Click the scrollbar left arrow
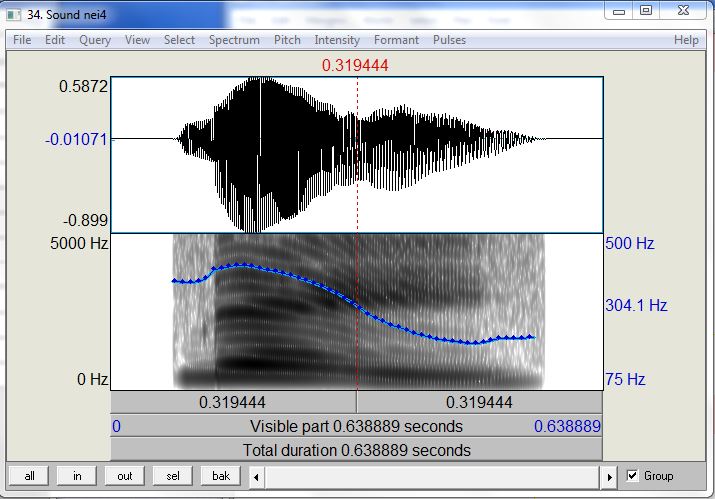This screenshot has width=715, height=499. (256, 477)
